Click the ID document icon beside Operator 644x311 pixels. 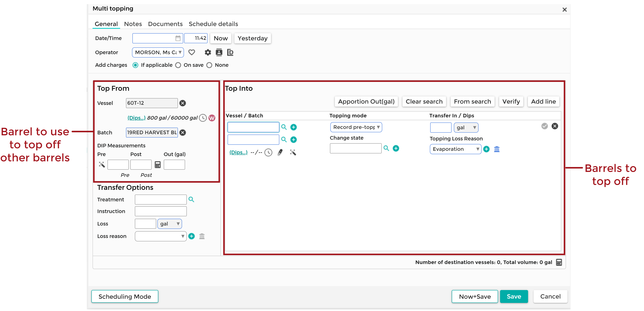tap(230, 52)
